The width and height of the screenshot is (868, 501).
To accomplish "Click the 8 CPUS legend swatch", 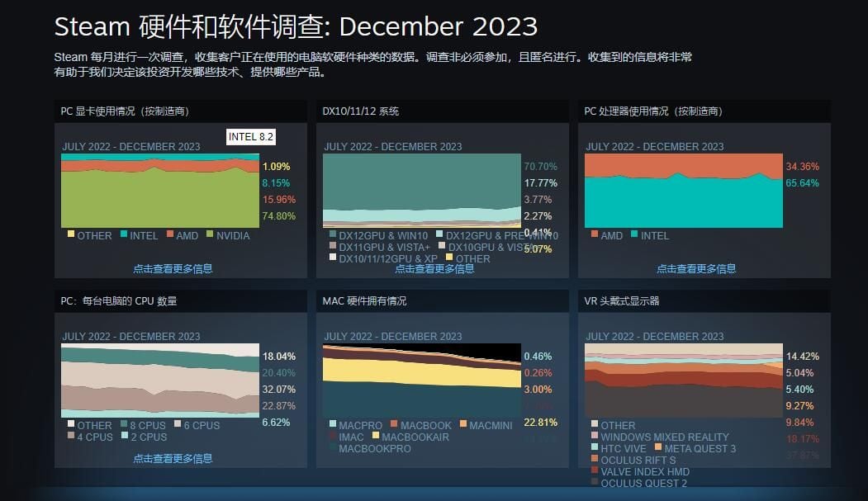I will [124, 423].
